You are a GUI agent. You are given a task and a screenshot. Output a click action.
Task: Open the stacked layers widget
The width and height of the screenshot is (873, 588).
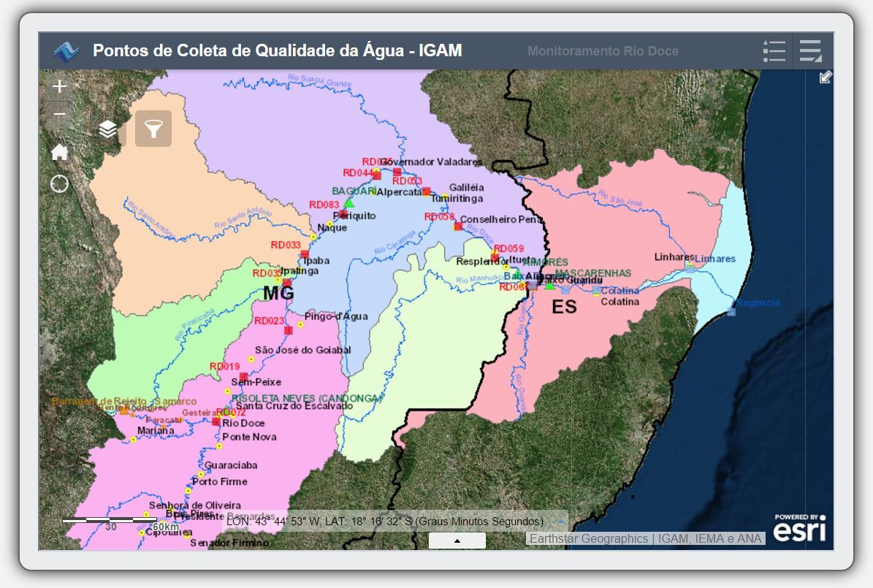[108, 129]
